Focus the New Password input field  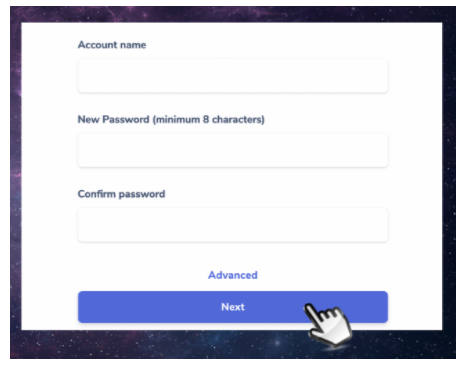[x=233, y=150]
